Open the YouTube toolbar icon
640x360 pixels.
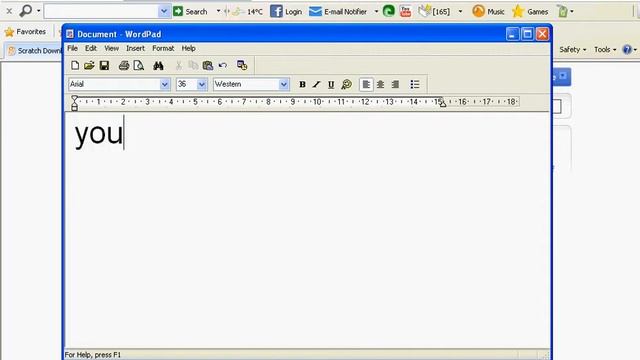click(x=405, y=11)
